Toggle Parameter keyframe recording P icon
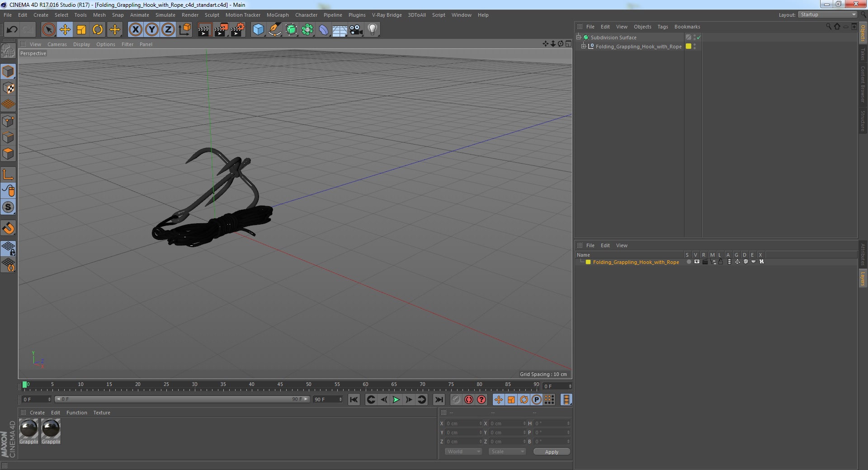The height and width of the screenshot is (470, 868). click(x=537, y=399)
